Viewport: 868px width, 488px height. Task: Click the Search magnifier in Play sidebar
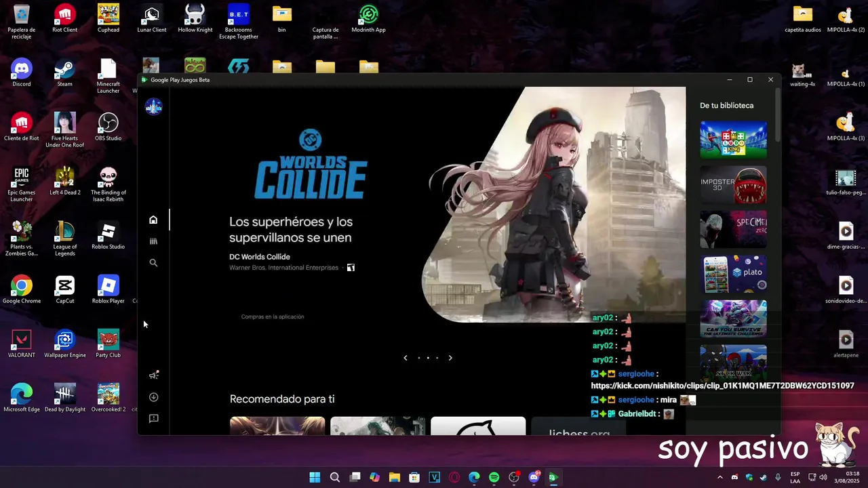[153, 263]
